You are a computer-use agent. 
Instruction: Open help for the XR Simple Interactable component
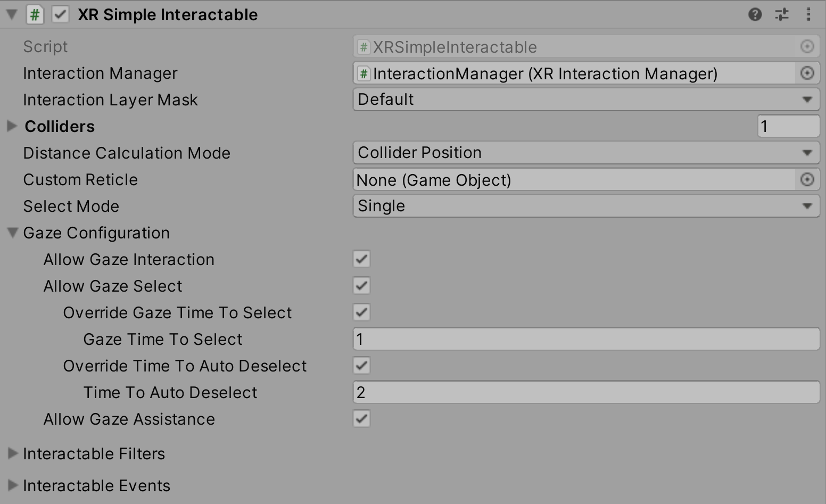755,15
